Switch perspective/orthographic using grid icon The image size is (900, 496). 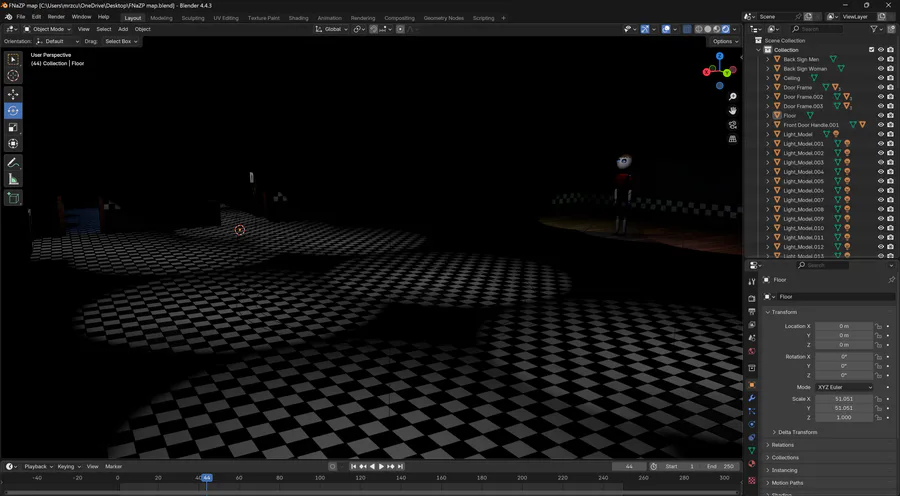pos(732,139)
